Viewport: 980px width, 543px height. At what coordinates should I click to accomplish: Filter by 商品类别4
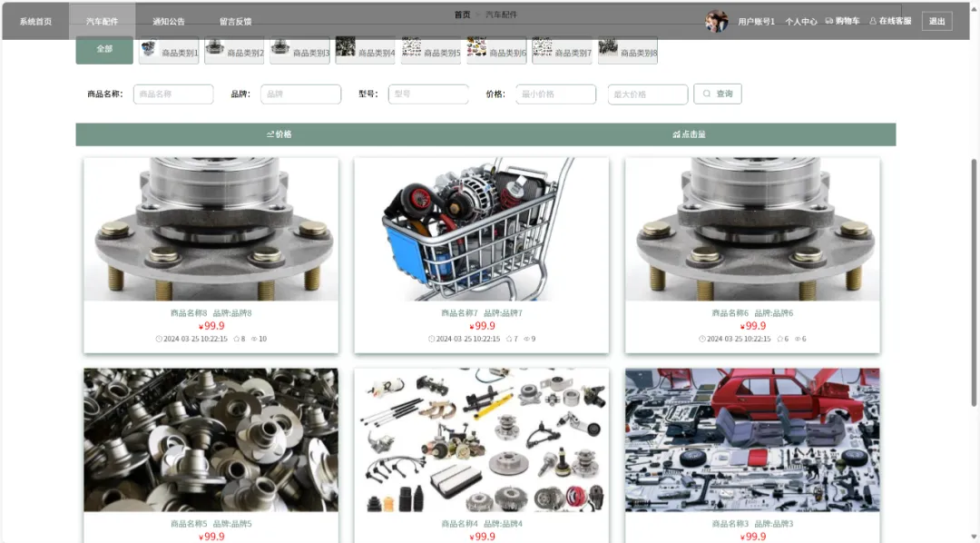click(x=366, y=50)
